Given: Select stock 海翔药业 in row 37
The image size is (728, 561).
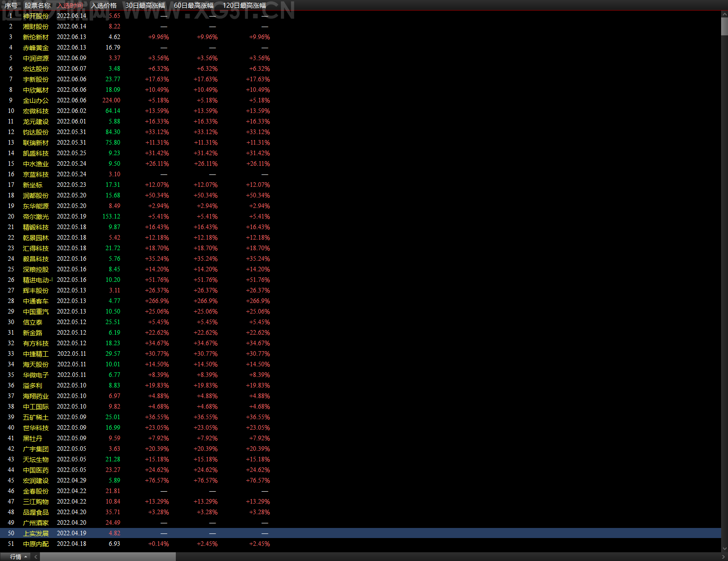Looking at the screenshot, I should (x=36, y=396).
